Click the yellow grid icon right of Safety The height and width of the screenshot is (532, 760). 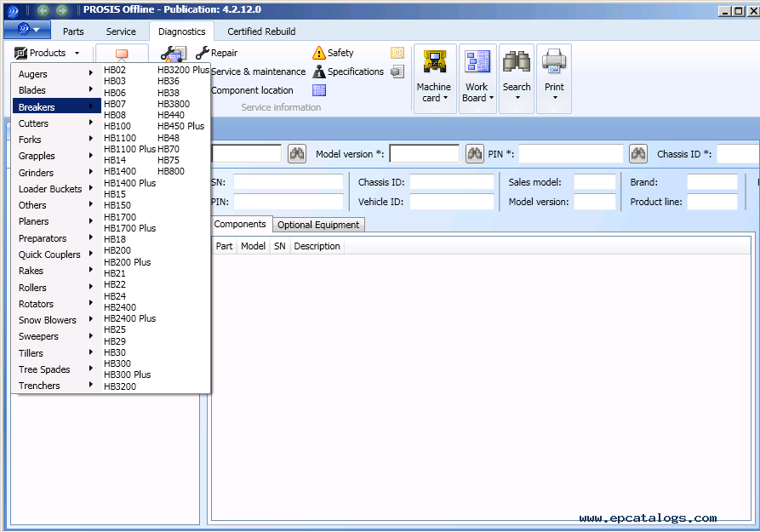point(397,53)
